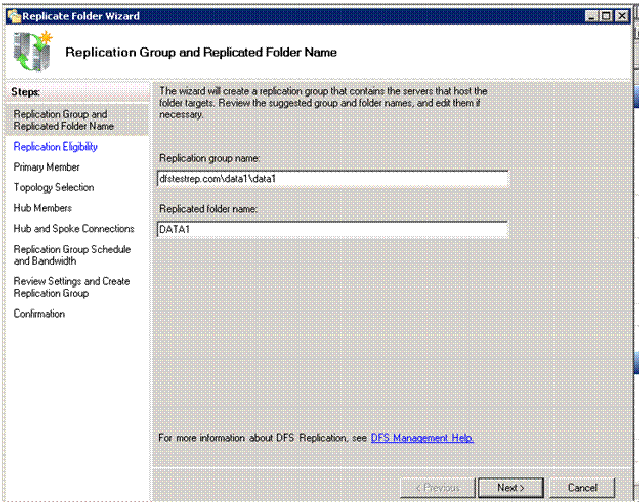Edit the Replication group name field
Image resolution: width=639 pixels, height=502 pixels.
coord(332,179)
